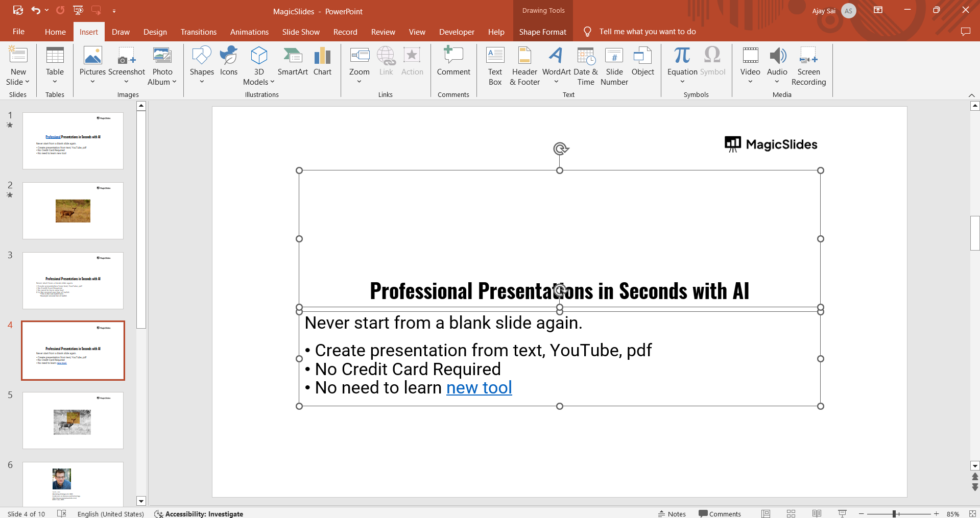Take a Screenshot from the Images group
980x518 pixels.
pos(127,66)
